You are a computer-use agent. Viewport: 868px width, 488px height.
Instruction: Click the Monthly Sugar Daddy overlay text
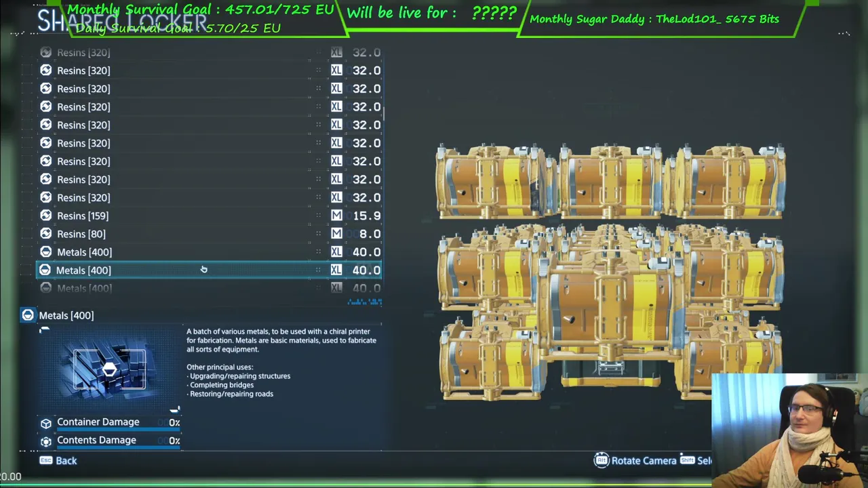pyautogui.click(x=654, y=19)
